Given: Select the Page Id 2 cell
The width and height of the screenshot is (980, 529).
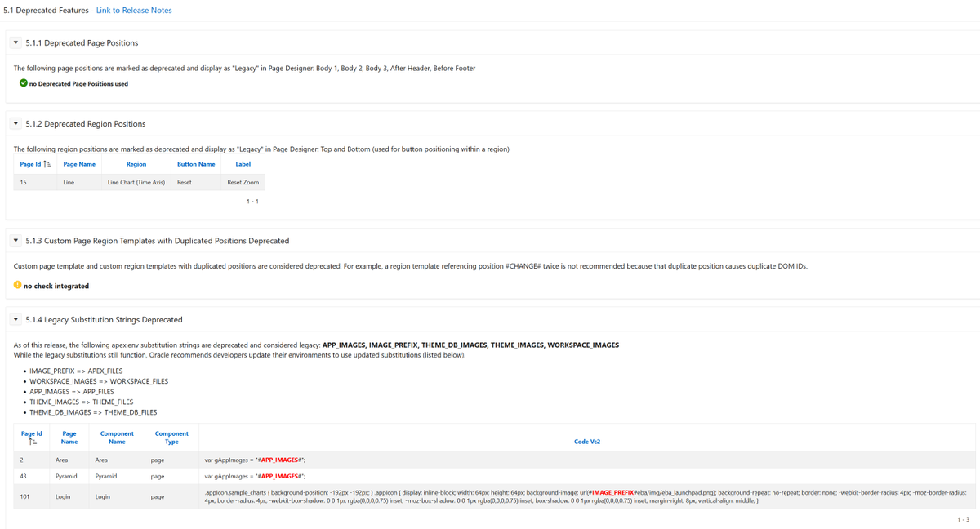Looking at the screenshot, I should [32, 460].
